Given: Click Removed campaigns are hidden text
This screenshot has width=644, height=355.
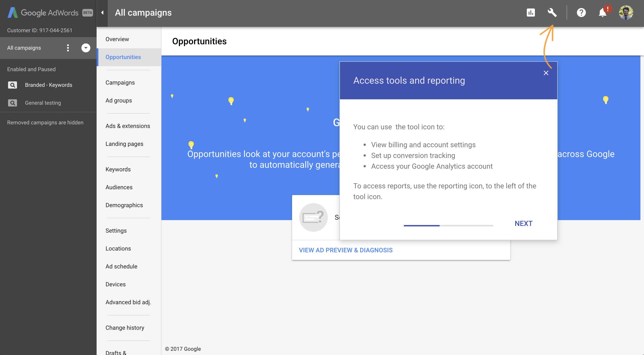Looking at the screenshot, I should click(45, 123).
